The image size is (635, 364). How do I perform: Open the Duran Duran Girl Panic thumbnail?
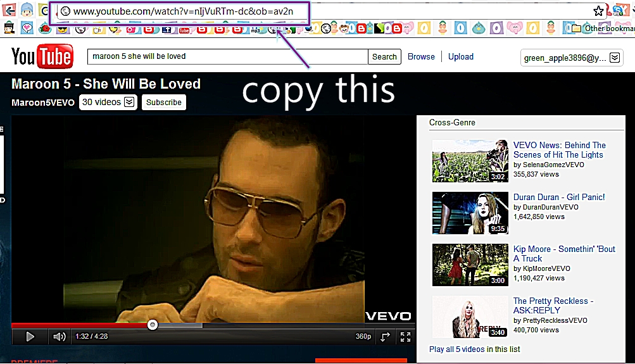[470, 213]
